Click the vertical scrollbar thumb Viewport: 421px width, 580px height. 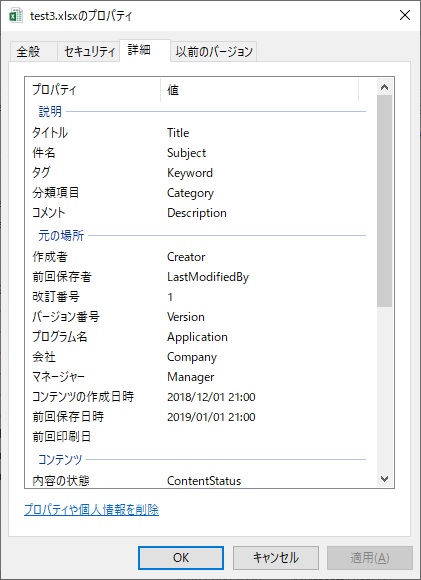click(x=385, y=201)
